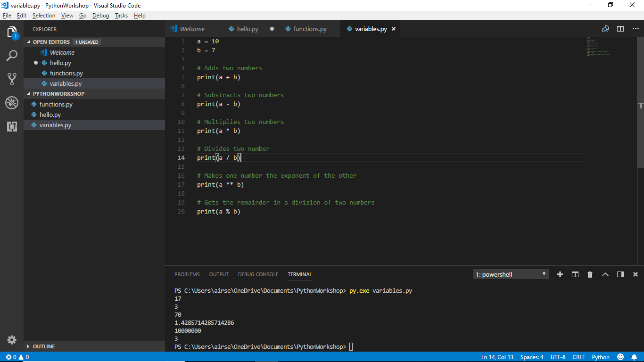Open the Debug view in activity bar
The width and height of the screenshot is (644, 362).
(12, 103)
